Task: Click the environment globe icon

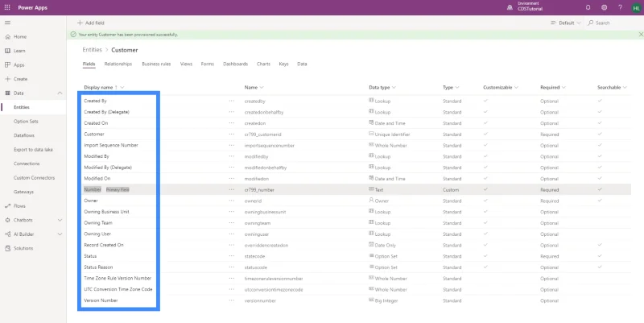Action: (510, 7)
